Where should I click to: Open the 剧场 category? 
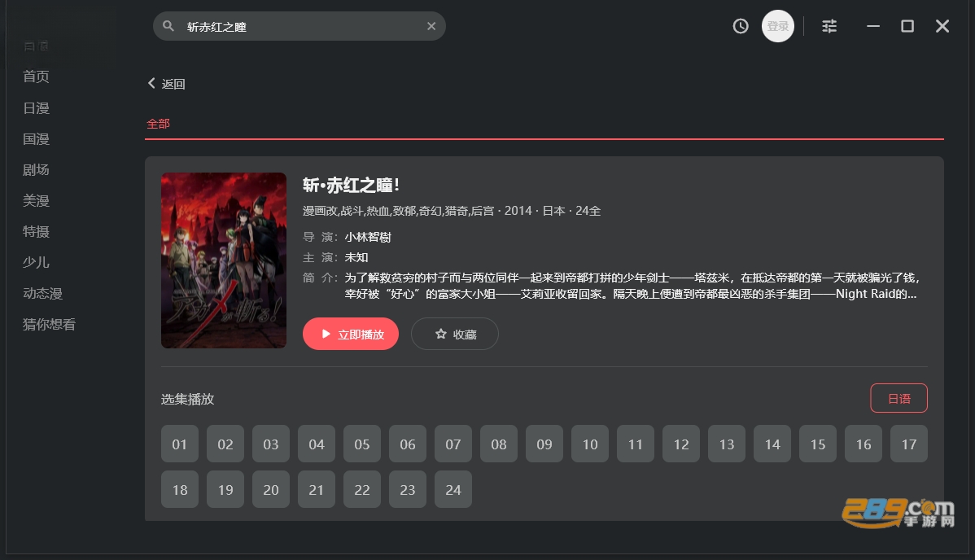pyautogui.click(x=36, y=170)
